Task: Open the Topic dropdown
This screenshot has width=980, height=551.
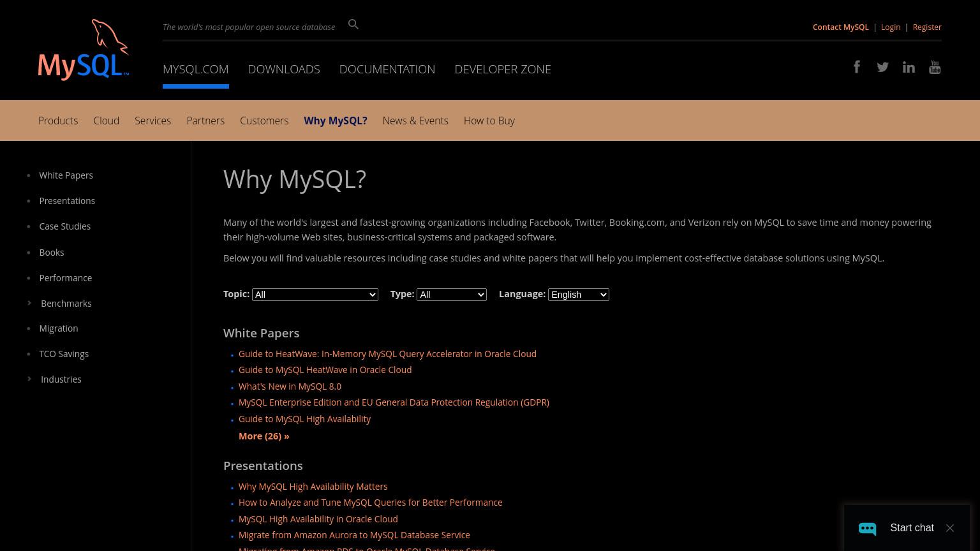Action: click(315, 295)
